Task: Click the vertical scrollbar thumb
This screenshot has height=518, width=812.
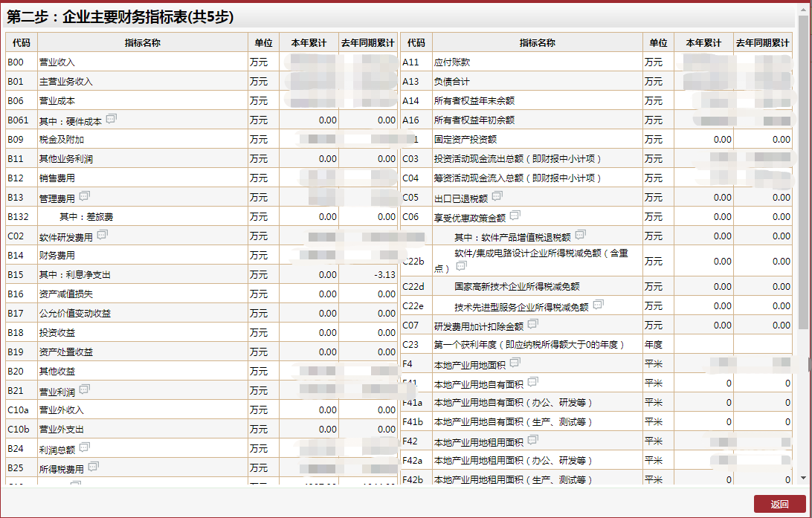Action: pos(802,171)
